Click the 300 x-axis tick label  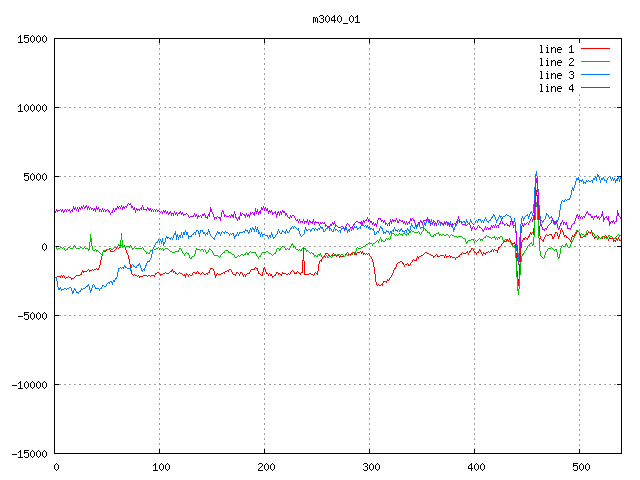point(369,466)
